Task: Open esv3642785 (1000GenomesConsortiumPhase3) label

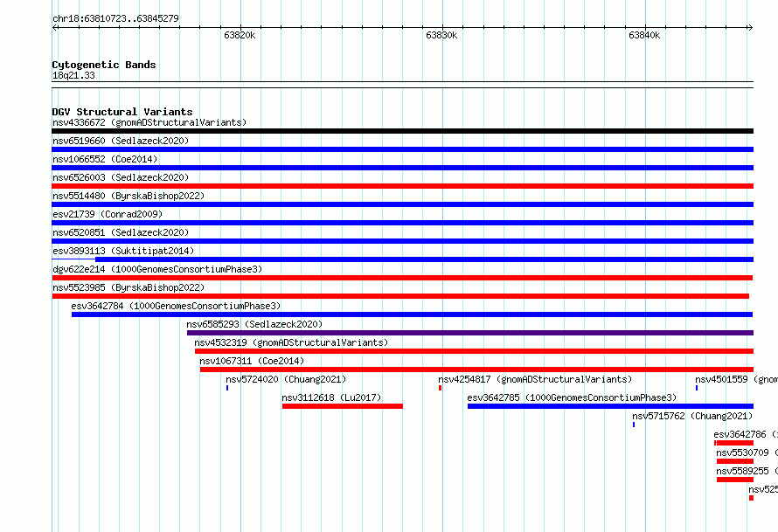Action: tap(572, 397)
